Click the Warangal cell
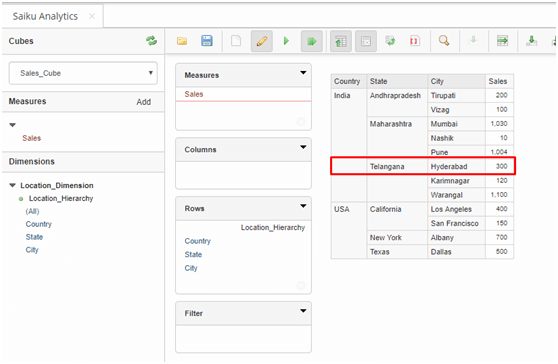 coord(457,195)
